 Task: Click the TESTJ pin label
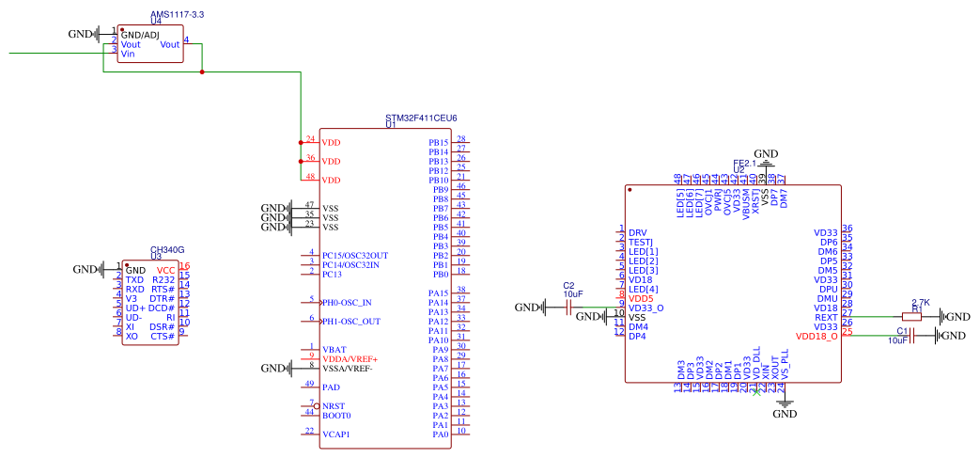641,242
